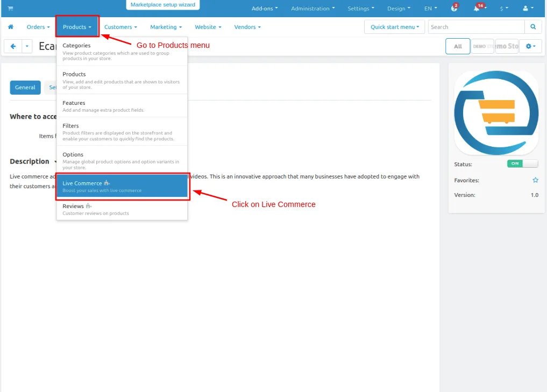Switch to the General tab

pyautogui.click(x=25, y=88)
